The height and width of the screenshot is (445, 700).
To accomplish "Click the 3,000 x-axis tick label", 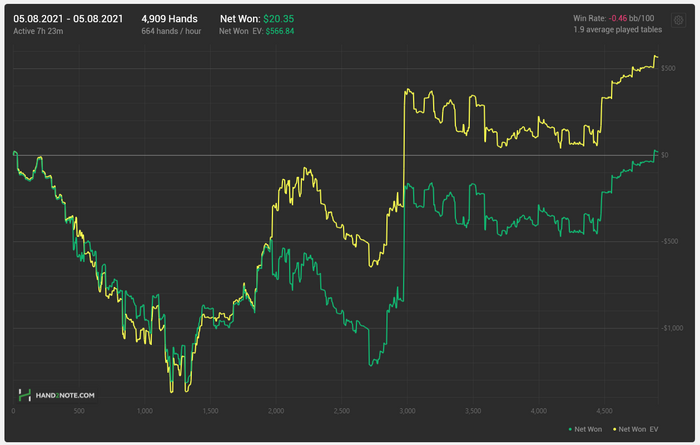I will (407, 411).
